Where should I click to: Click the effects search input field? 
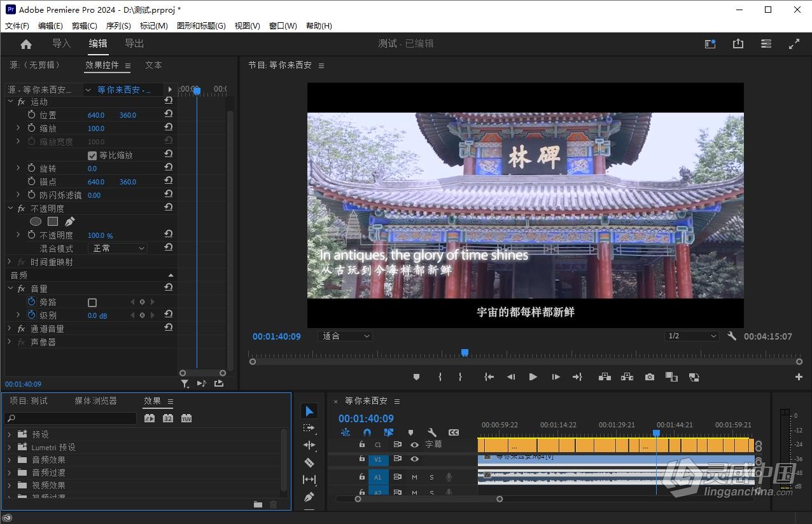[71, 418]
